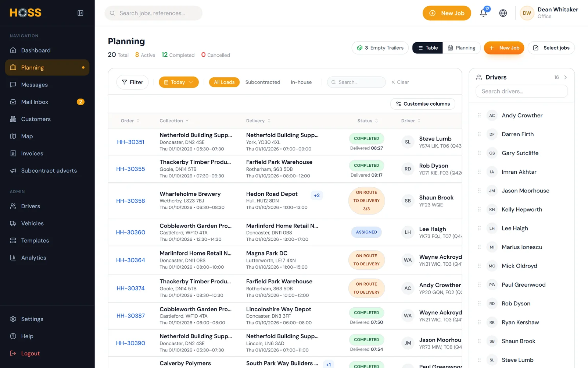The height and width of the screenshot is (368, 588).
Task: Click the Invoices document icon
Action: coord(13,153)
